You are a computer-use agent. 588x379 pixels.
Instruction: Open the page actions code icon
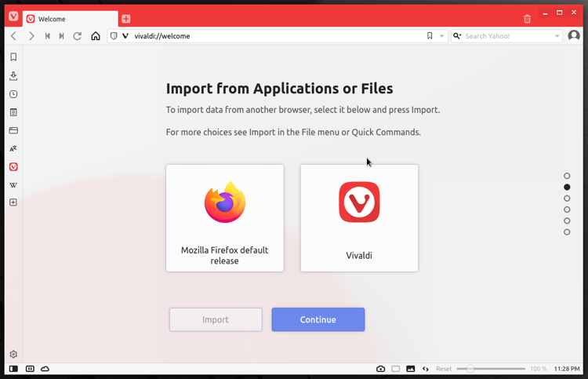coord(426,369)
